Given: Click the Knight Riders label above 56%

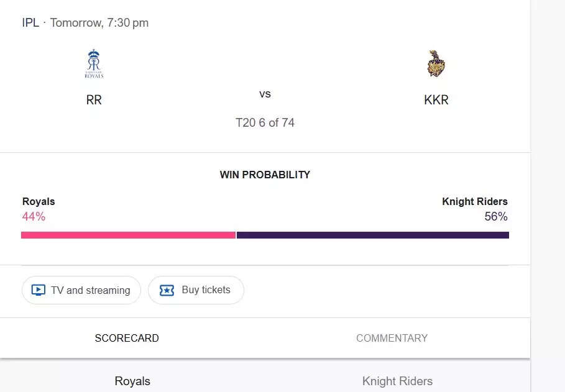Looking at the screenshot, I should click(x=475, y=201).
